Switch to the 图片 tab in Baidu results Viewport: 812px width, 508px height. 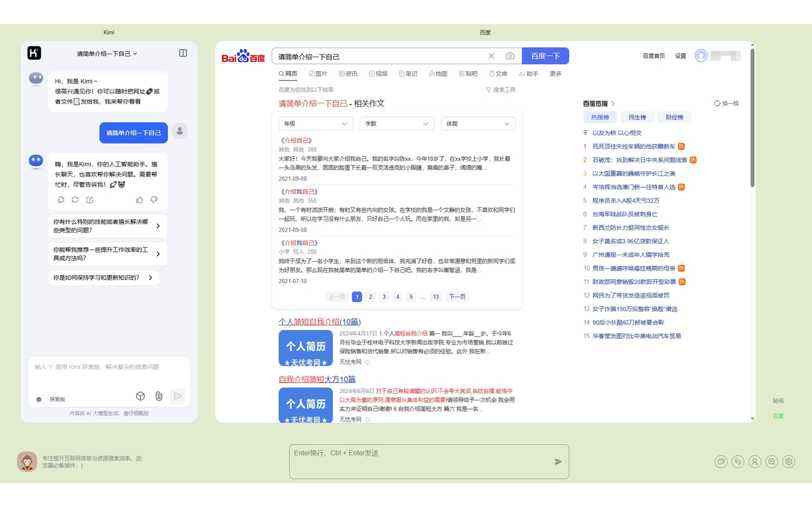pos(318,73)
